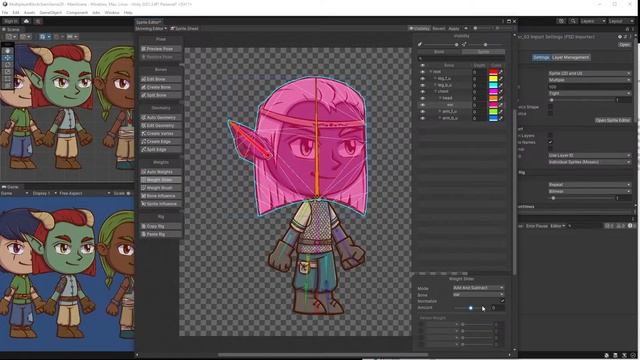640x360 pixels.
Task: Select the Create Vertex tool
Action: point(161,133)
